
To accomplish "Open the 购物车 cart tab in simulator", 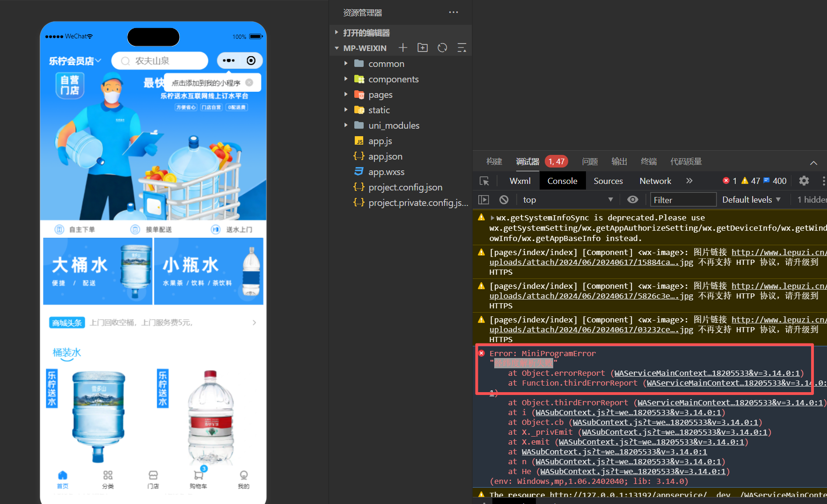I will pyautogui.click(x=198, y=480).
